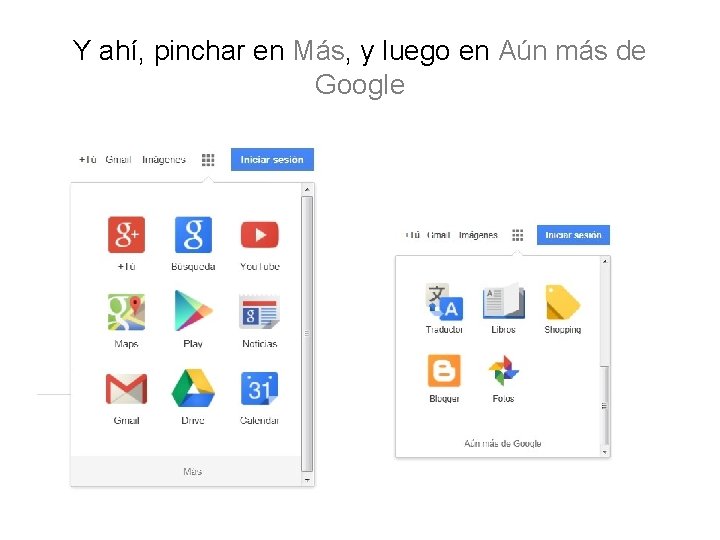
Task: Open the Calendar app icon
Action: [259, 388]
